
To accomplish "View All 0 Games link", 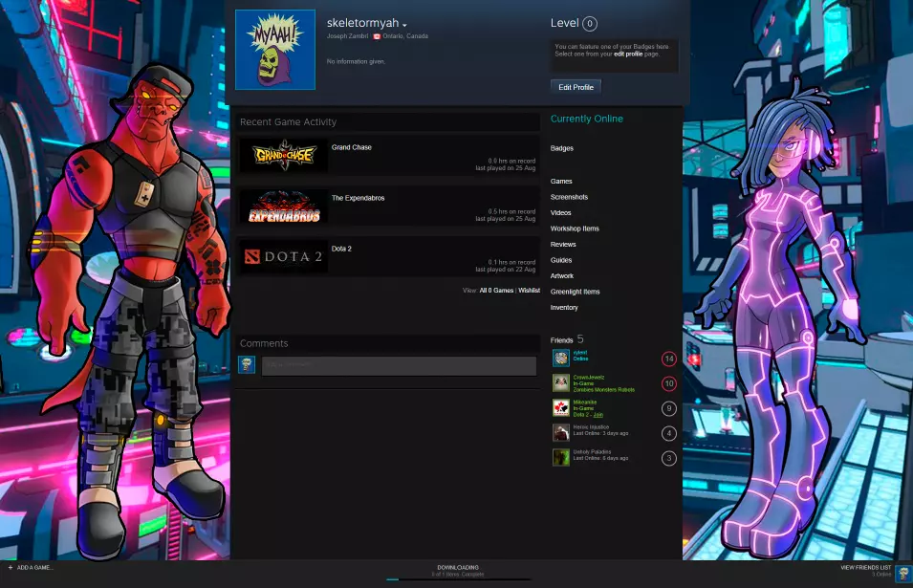I will pyautogui.click(x=496, y=291).
